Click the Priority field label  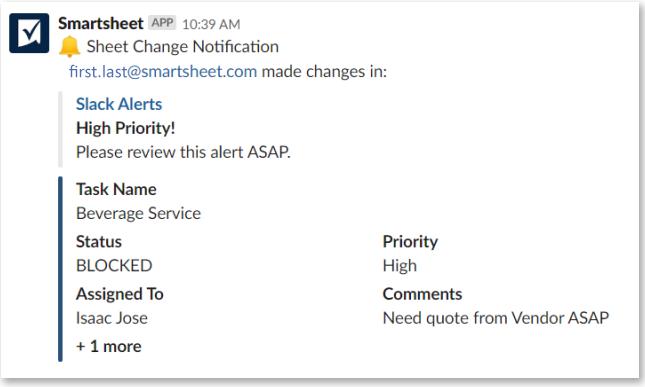[x=410, y=241]
